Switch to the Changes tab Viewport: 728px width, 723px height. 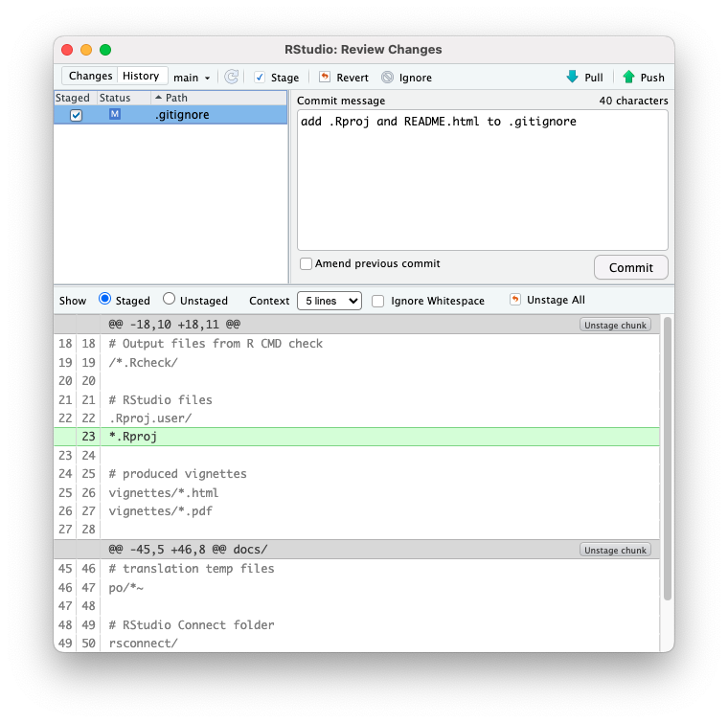90,77
